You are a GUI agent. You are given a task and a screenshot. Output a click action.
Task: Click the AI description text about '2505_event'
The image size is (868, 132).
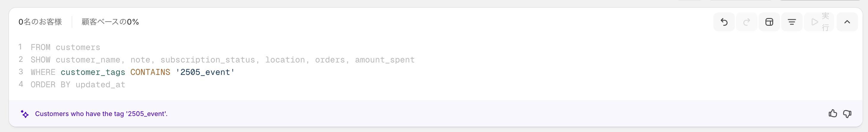tap(101, 114)
